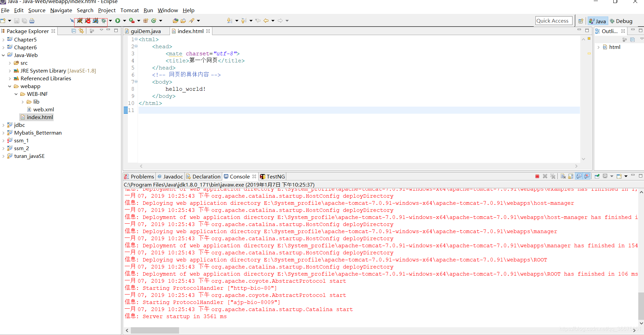Click the New Java Class icon

(x=154, y=21)
